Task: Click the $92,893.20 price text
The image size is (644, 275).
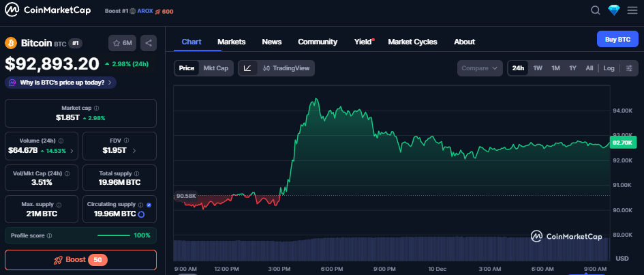Action: pyautogui.click(x=52, y=63)
